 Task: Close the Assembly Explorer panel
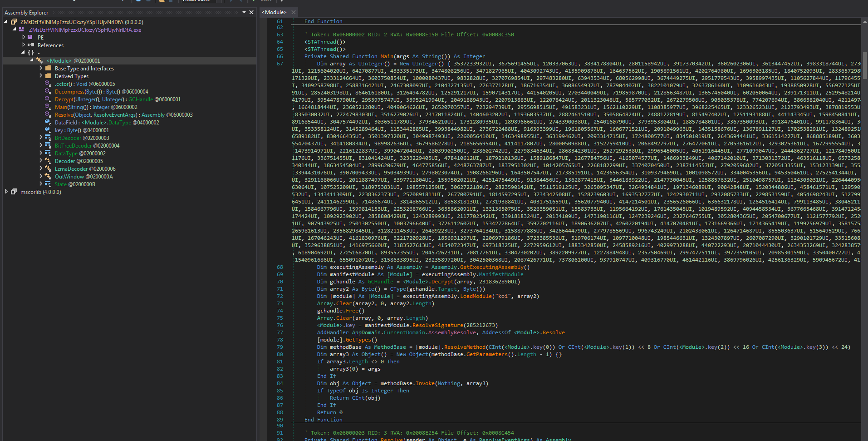[x=251, y=12]
